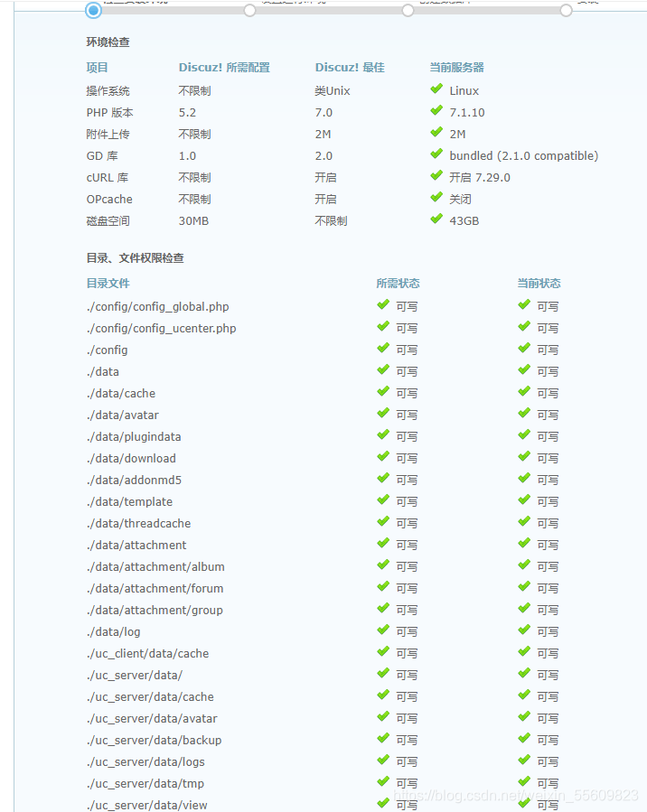Viewport: 647px width, 812px height.
Task: Click the OPcache row label
Action: pos(109,200)
